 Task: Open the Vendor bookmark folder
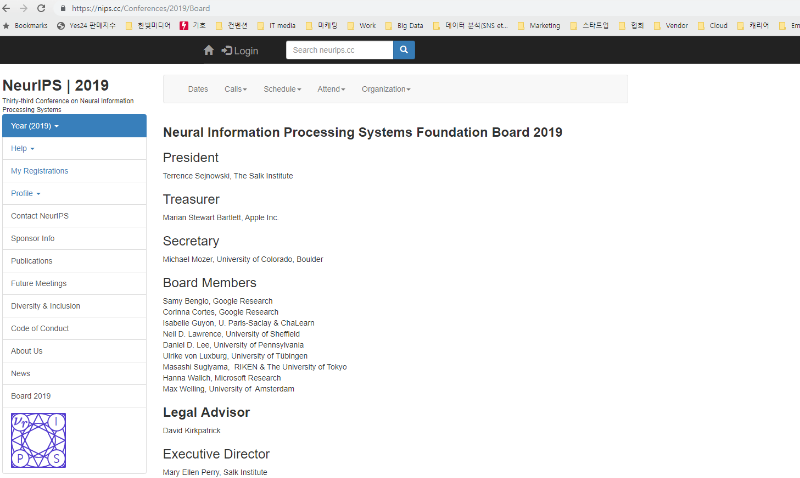click(671, 26)
